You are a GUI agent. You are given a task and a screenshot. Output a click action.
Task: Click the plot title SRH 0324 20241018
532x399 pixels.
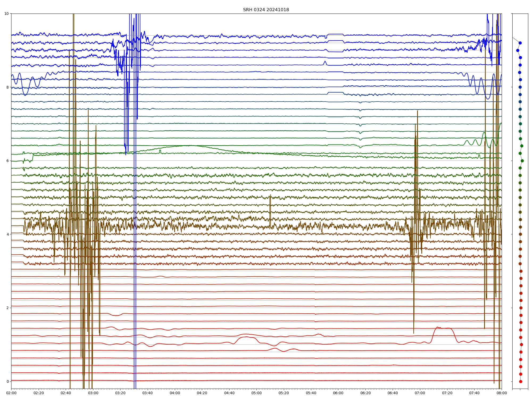pyautogui.click(x=266, y=10)
